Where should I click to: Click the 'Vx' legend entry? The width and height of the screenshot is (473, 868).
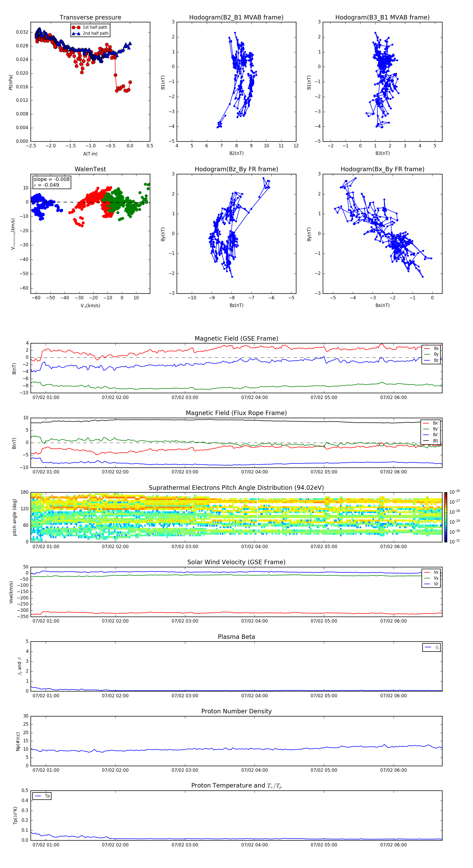[x=431, y=572]
